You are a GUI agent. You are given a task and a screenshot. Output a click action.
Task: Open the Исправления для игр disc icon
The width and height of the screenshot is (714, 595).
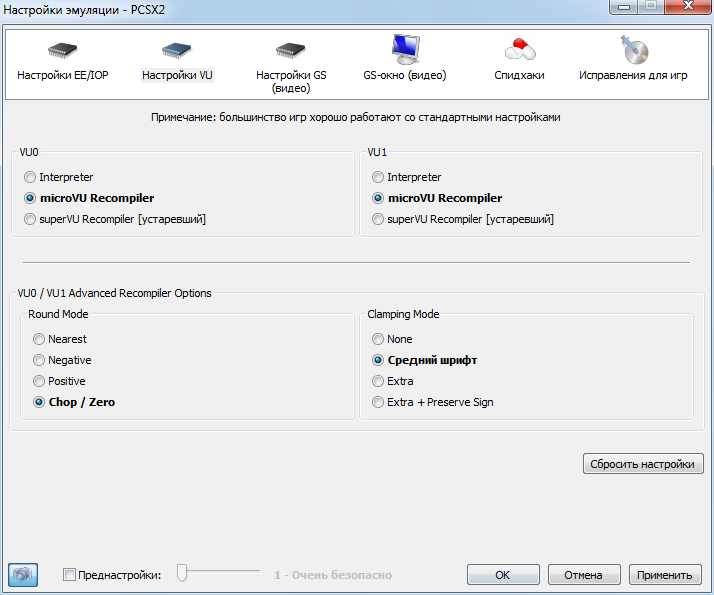[x=634, y=50]
